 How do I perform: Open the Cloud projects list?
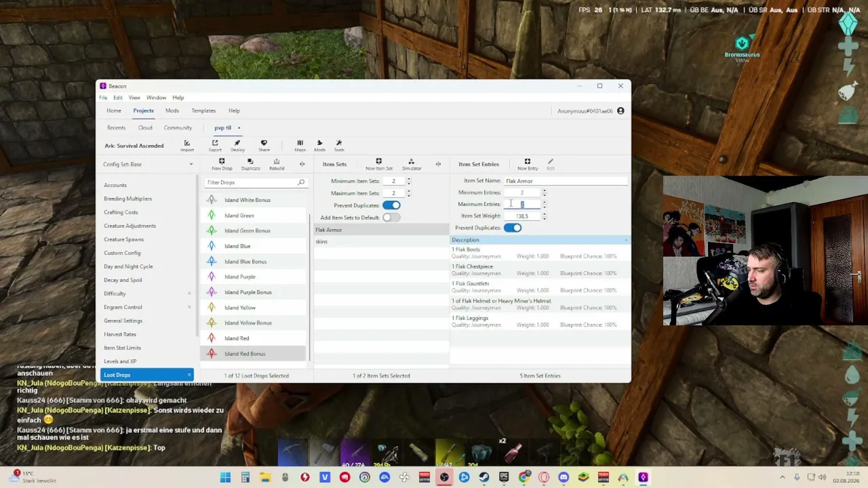[145, 127]
